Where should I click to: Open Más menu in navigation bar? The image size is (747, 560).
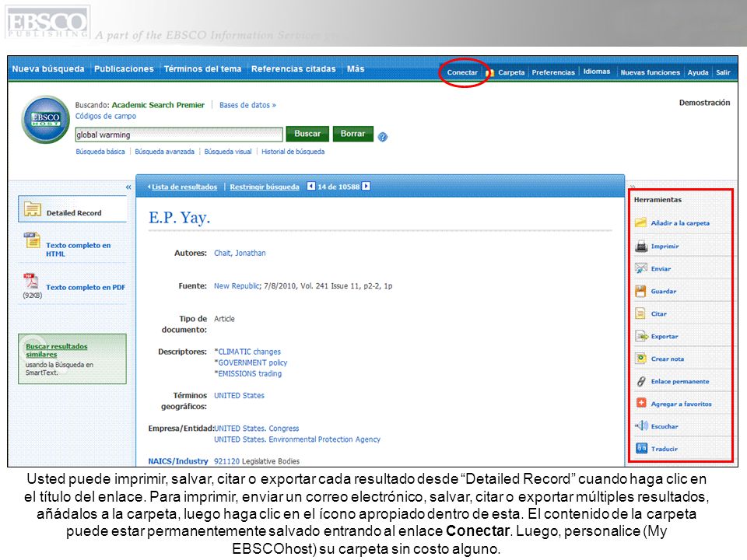(356, 69)
